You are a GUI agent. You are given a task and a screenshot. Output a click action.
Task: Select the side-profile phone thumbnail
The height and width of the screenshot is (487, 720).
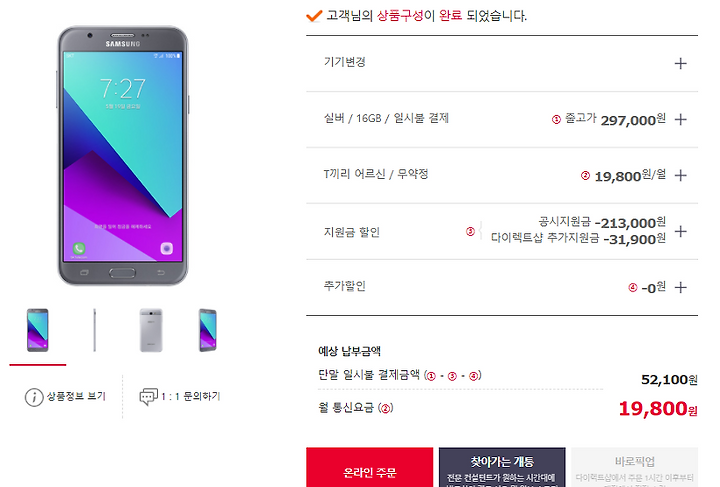tap(95, 330)
